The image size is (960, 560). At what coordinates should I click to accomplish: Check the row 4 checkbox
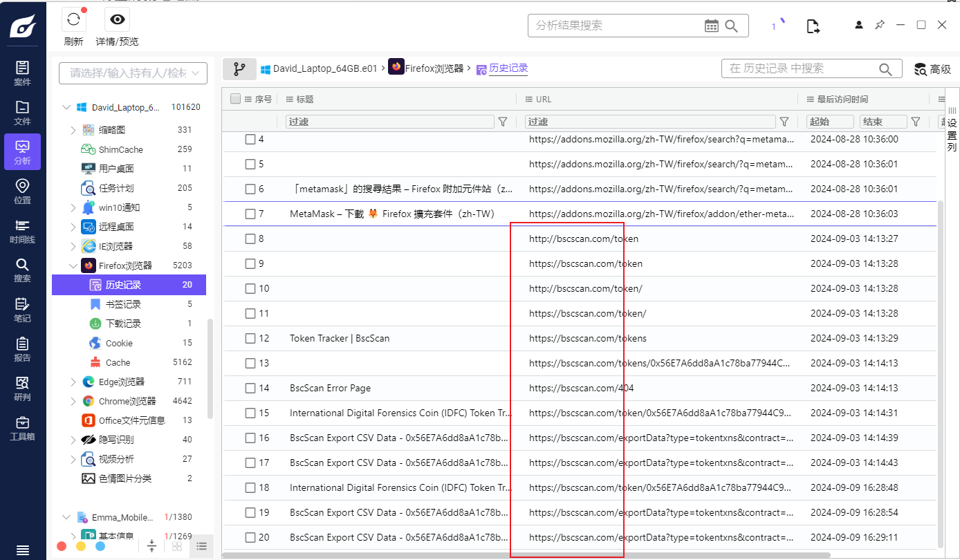coord(250,139)
